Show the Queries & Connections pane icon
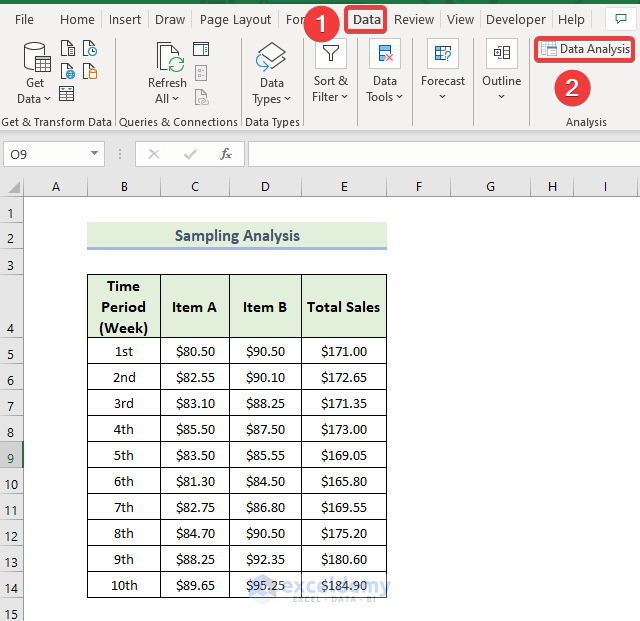The width and height of the screenshot is (640, 621). pos(201,49)
